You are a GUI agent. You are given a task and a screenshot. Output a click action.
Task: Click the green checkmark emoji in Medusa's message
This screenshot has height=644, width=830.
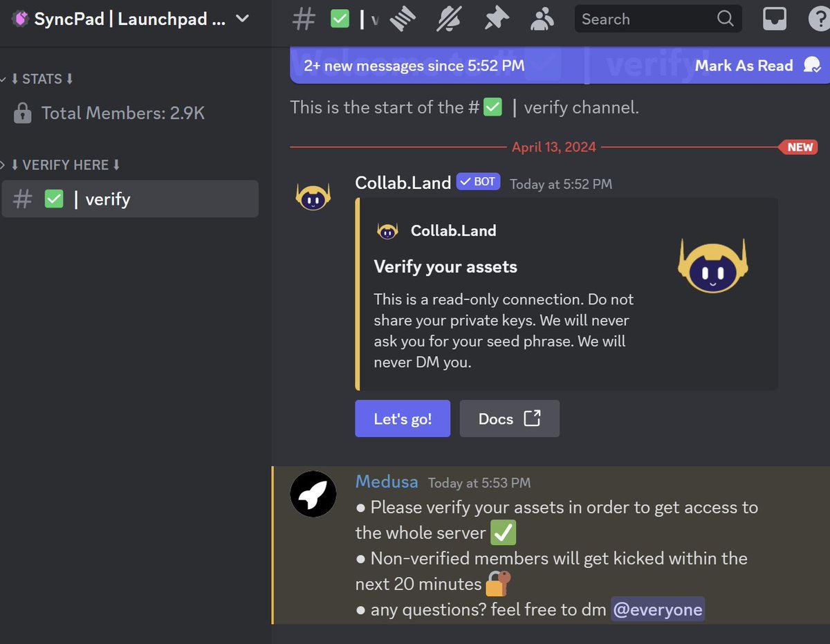[503, 533]
